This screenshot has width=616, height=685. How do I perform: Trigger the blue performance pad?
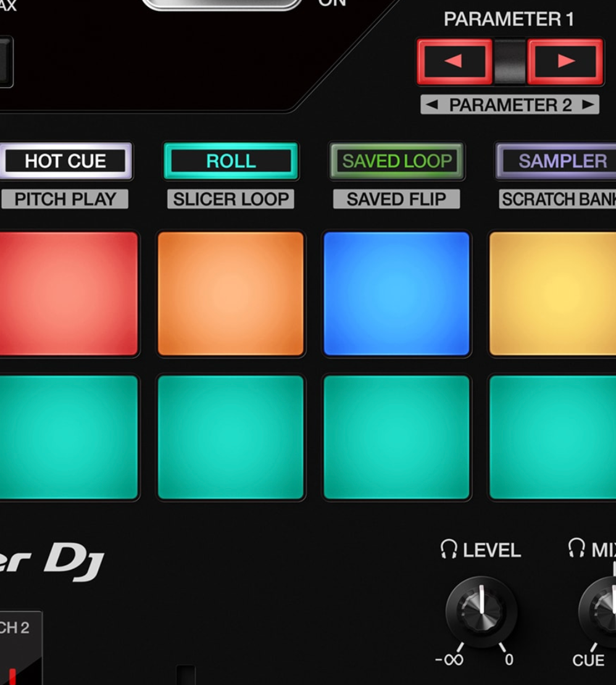tap(397, 294)
